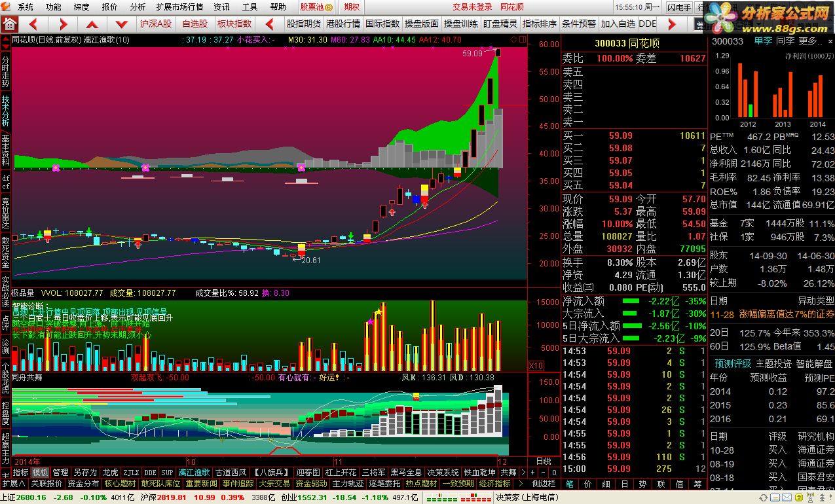Select the 经济指标 bottom tab

(495, 484)
